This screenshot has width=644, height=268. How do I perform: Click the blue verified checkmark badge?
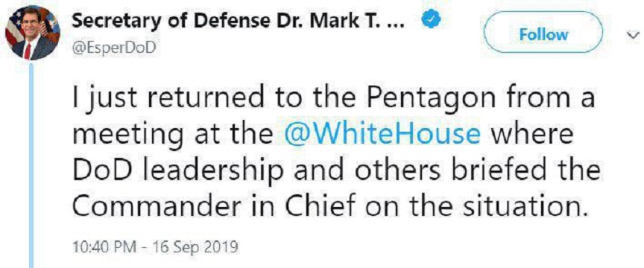(432, 21)
